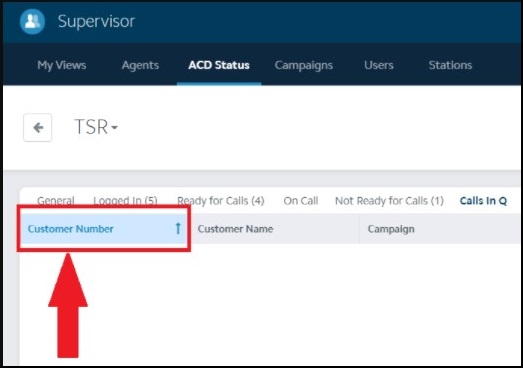Click the Supervisor app logo icon

(32, 21)
